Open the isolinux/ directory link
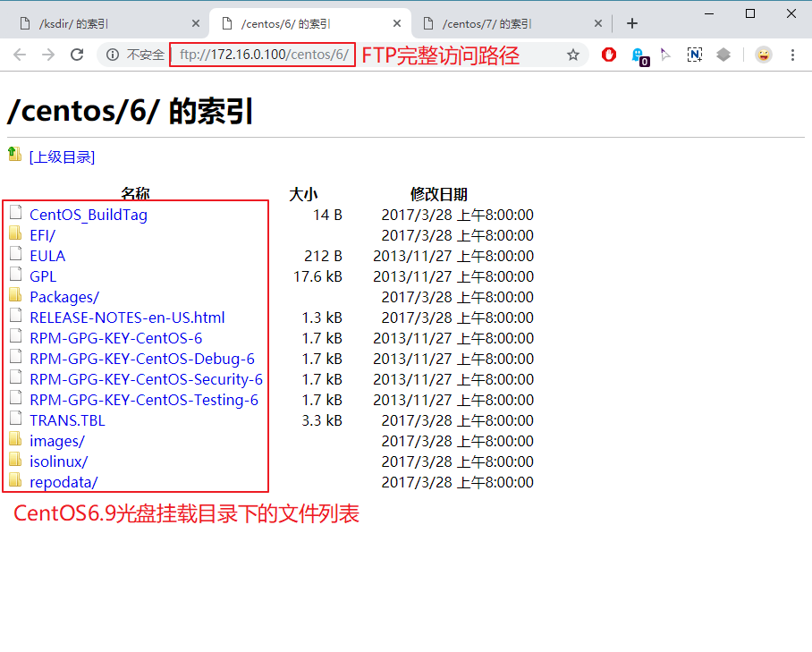 click(x=59, y=461)
